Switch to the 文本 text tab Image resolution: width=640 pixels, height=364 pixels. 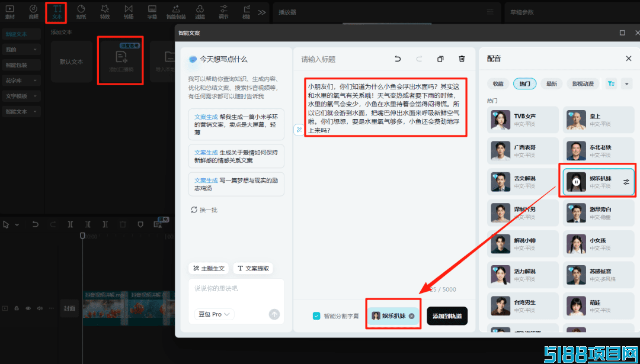coord(57,12)
